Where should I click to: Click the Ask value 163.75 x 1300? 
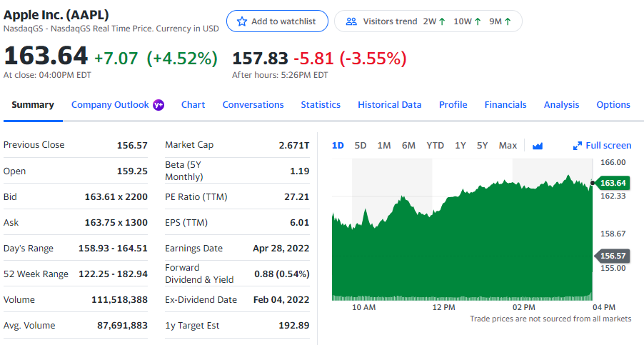(x=116, y=223)
